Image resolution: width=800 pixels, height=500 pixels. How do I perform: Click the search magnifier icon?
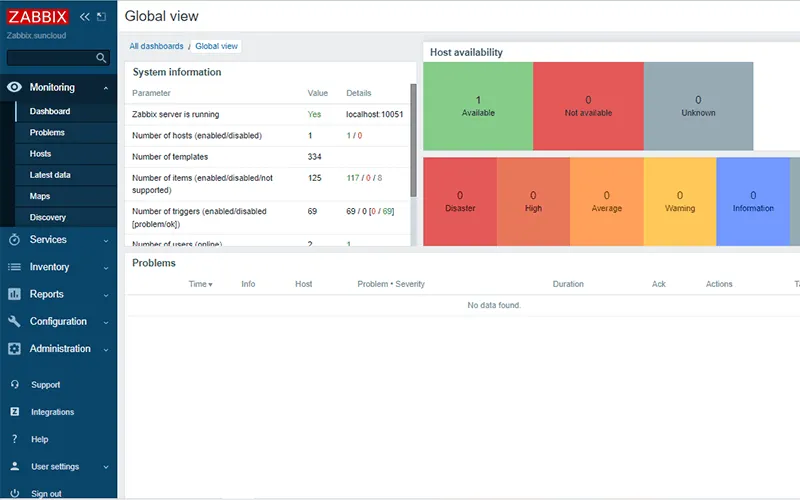(x=101, y=58)
